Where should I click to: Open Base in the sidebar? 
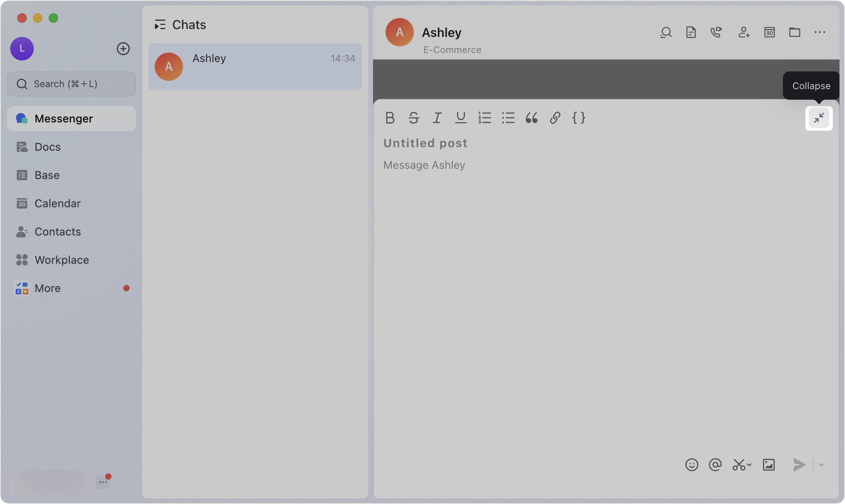click(71, 175)
